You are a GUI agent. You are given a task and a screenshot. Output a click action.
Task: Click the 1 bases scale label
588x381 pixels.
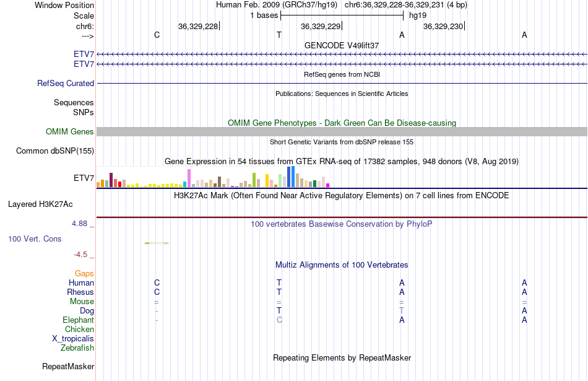(264, 15)
